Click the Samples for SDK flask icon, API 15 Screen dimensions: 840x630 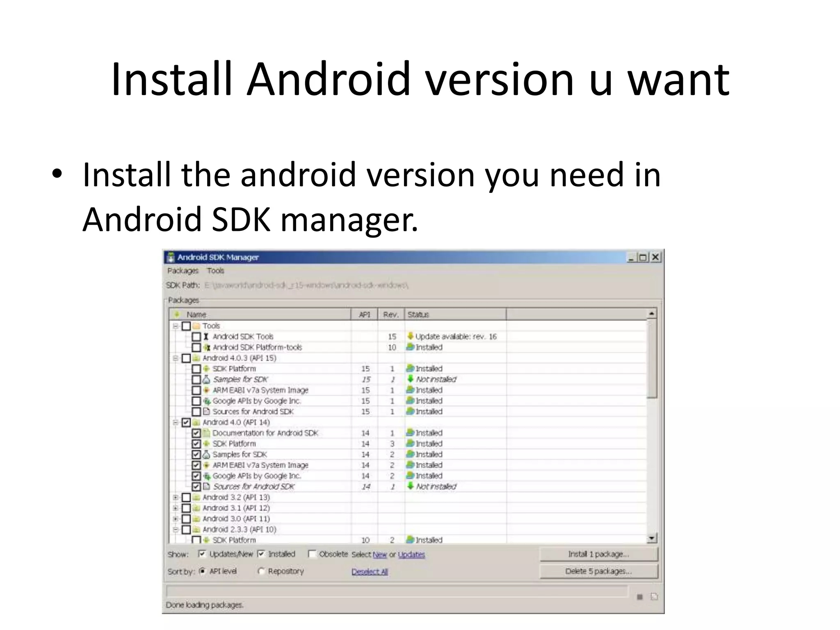(207, 379)
